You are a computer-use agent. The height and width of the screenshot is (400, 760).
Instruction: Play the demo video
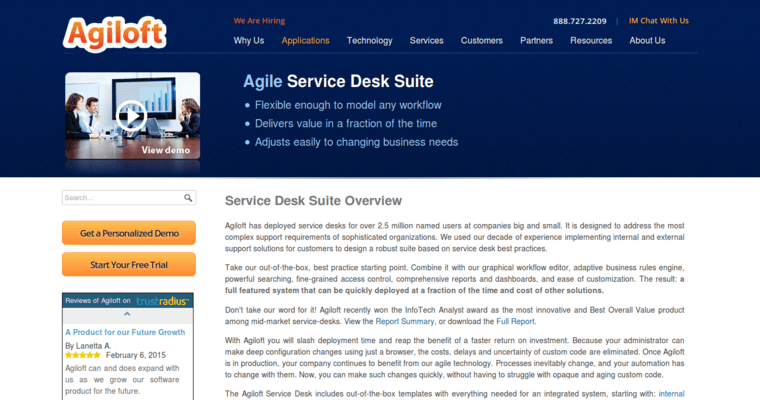click(x=132, y=116)
